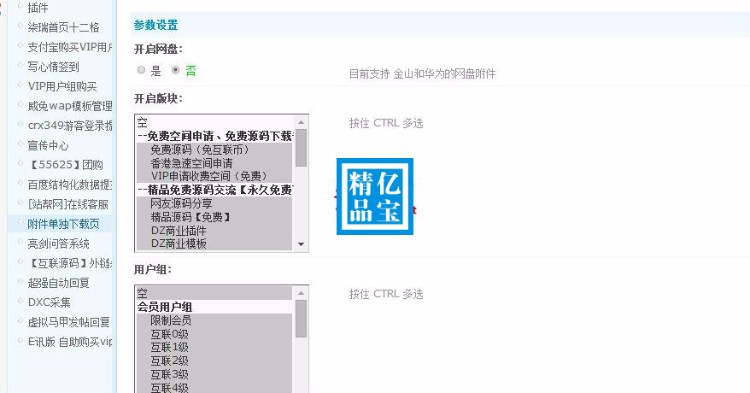Open 亮剑问答系统 sidebar item
This screenshot has width=750, height=393.
tap(58, 244)
